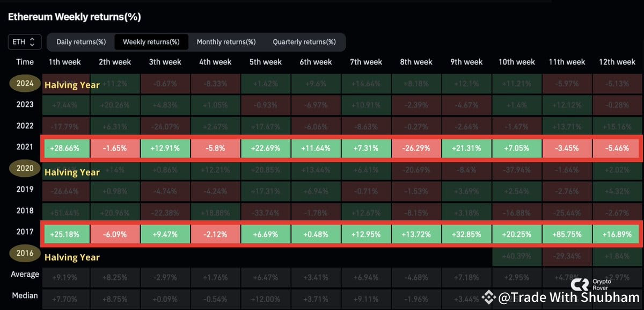Open the Quarterly returns(%) tab
Image resolution: width=644 pixels, height=310 pixels.
[304, 42]
